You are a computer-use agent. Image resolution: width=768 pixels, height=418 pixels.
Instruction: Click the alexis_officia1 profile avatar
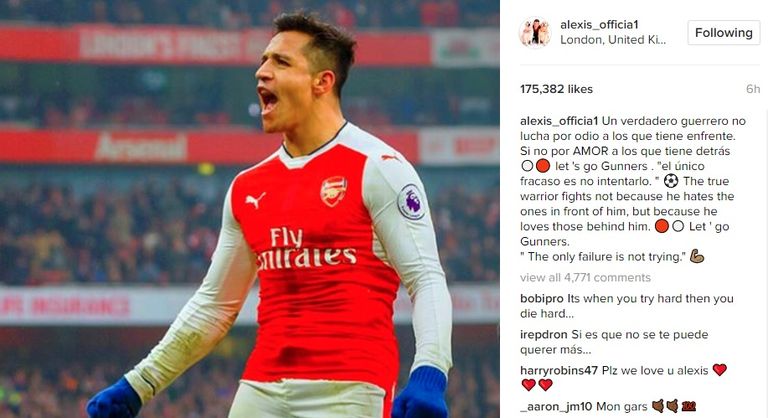click(x=534, y=33)
